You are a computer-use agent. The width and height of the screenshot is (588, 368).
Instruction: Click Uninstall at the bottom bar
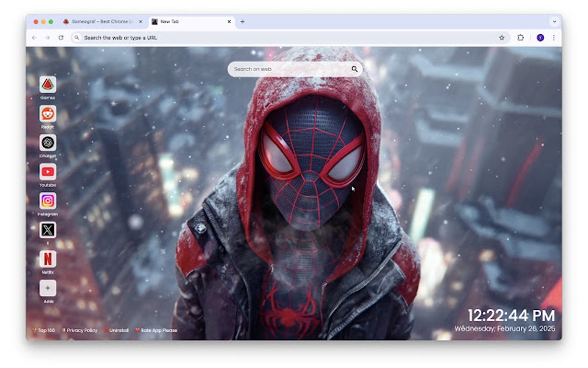coord(118,330)
